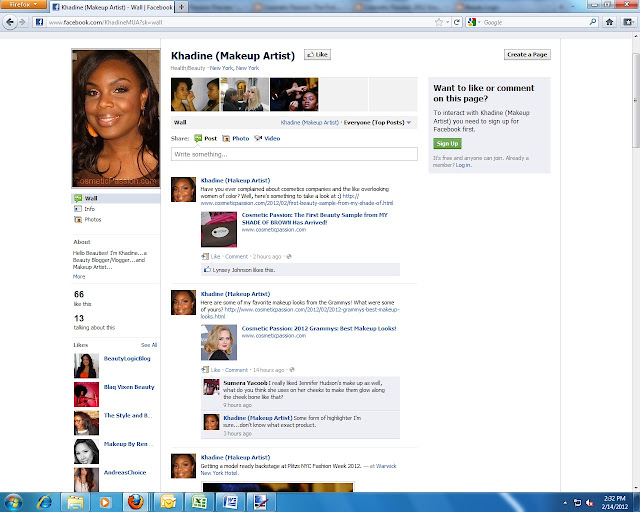This screenshot has width=640, height=512.
Task: Open Windows Media Player taskbar icon
Action: pyautogui.click(x=104, y=502)
